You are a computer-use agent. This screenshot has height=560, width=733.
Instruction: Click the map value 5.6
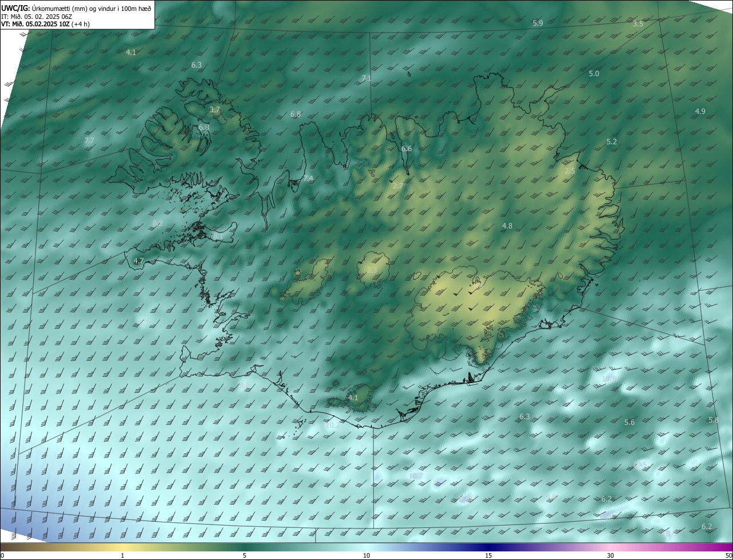point(629,423)
